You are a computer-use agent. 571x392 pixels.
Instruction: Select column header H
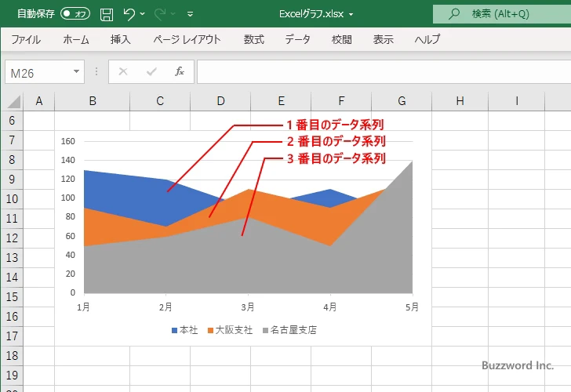(460, 100)
